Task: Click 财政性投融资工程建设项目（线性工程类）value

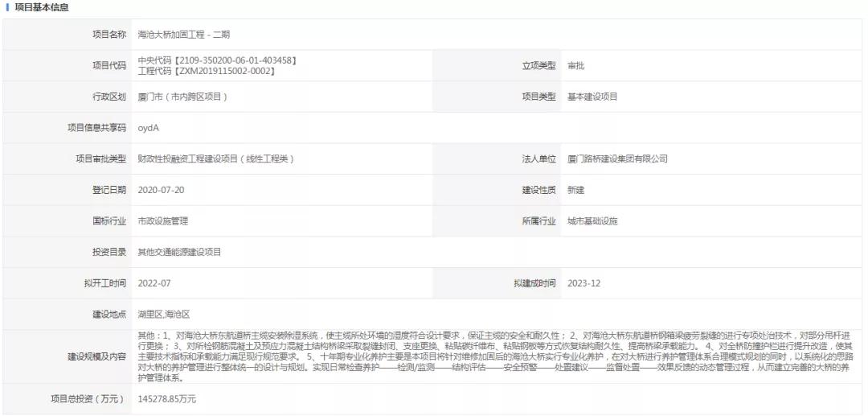Action: [216, 159]
